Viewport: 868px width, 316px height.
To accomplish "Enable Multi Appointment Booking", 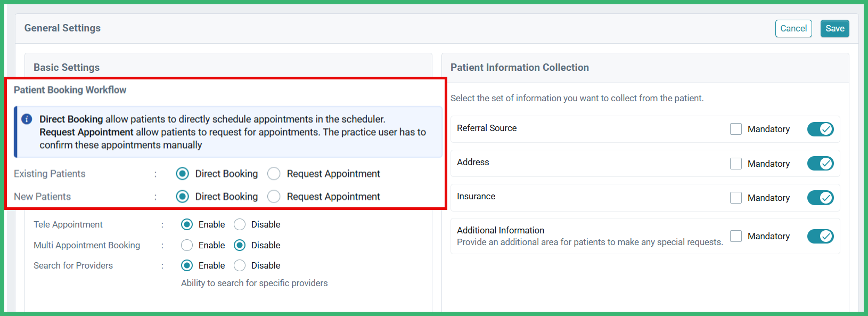I will [x=187, y=245].
